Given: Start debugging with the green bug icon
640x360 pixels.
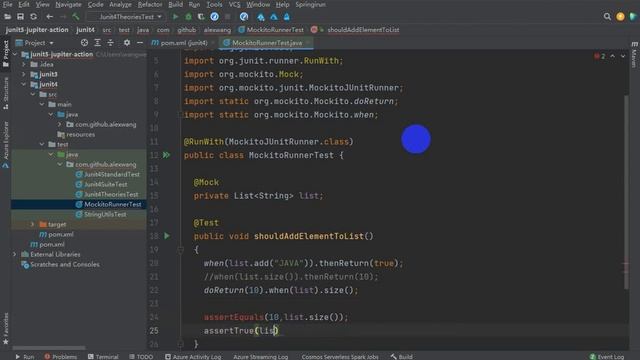Looking at the screenshot, I should pos(188,17).
